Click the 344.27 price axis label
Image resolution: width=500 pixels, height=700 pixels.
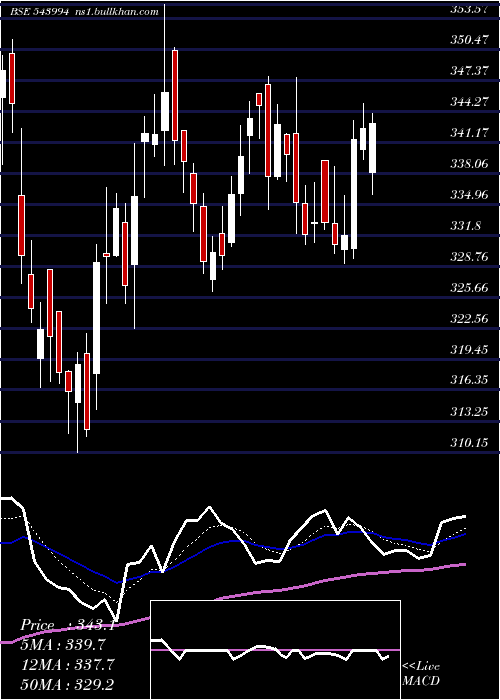point(468,102)
